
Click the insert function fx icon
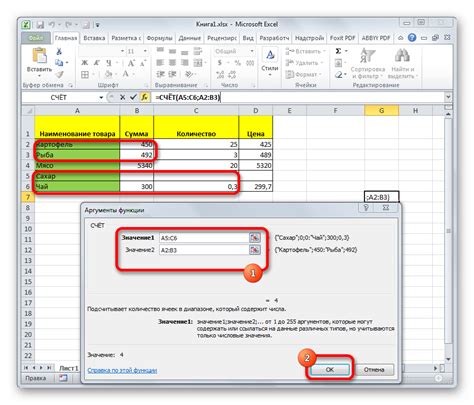pos(144,97)
